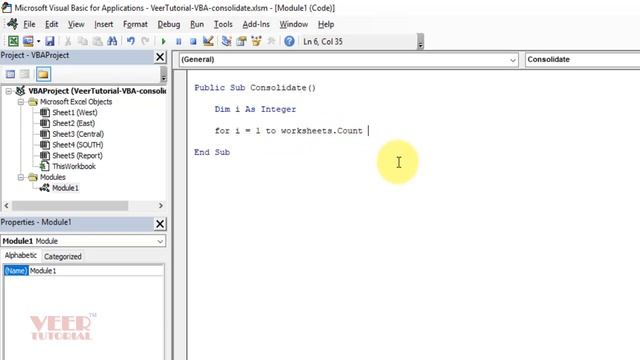
Task: Click the Cut scissors icon
Action: tap(68, 41)
